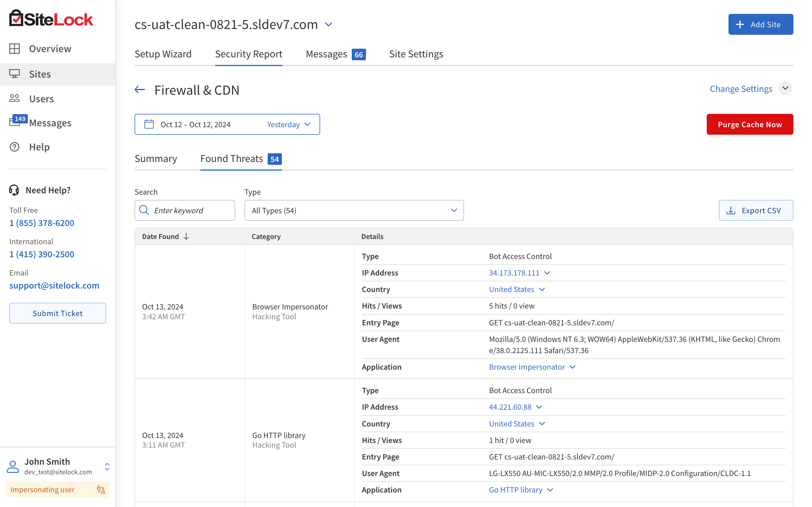Click the calendar icon in date range
The image size is (812, 507).
click(x=149, y=124)
